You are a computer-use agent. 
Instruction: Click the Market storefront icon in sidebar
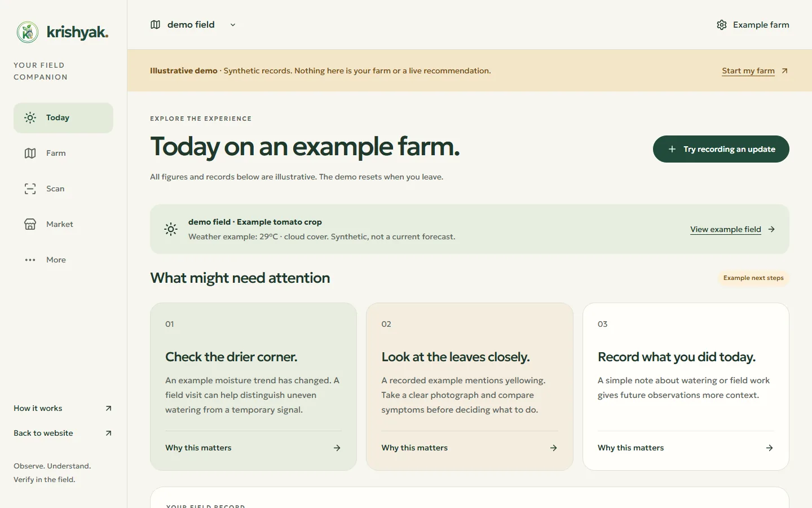(x=30, y=224)
